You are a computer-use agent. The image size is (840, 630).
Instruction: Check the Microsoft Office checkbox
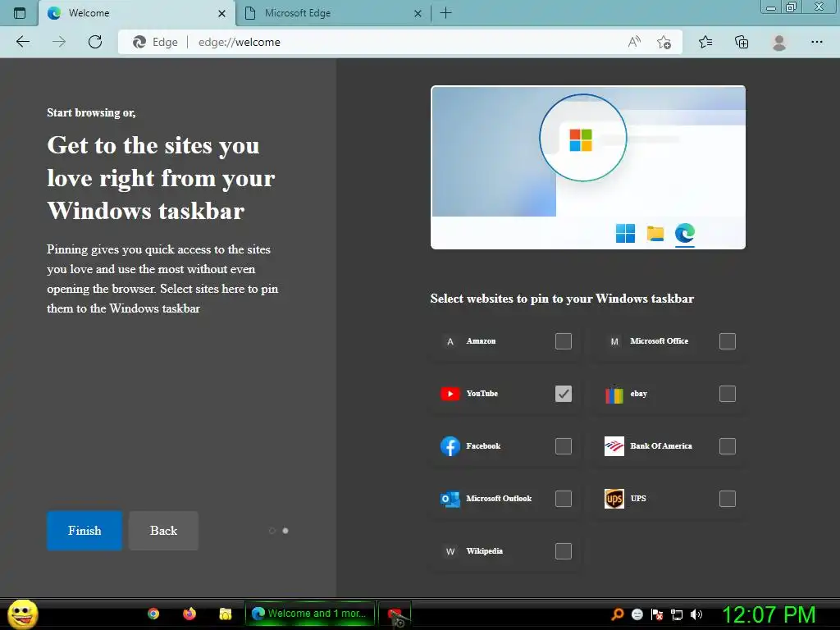(727, 341)
